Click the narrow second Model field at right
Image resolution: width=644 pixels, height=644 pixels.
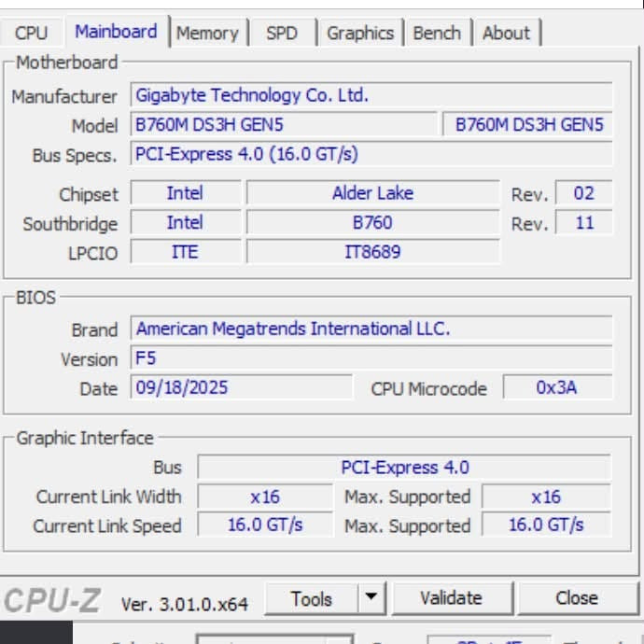(x=527, y=124)
